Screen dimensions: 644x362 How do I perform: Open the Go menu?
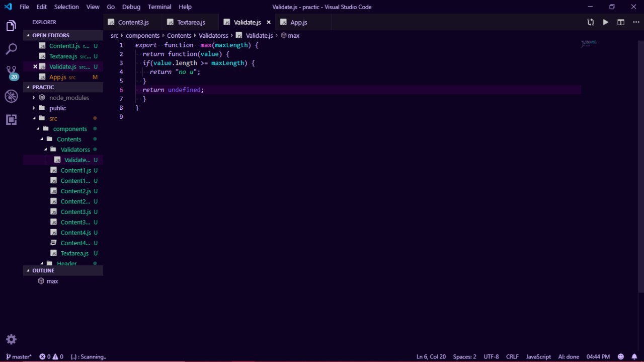coord(111,7)
